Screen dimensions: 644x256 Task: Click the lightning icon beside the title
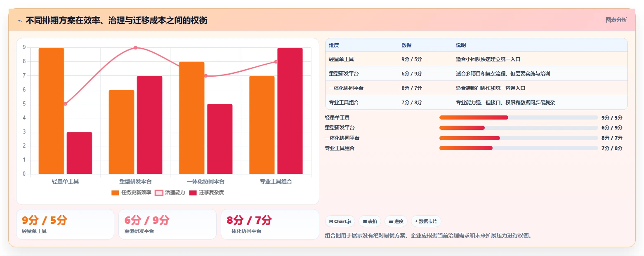[x=19, y=20]
